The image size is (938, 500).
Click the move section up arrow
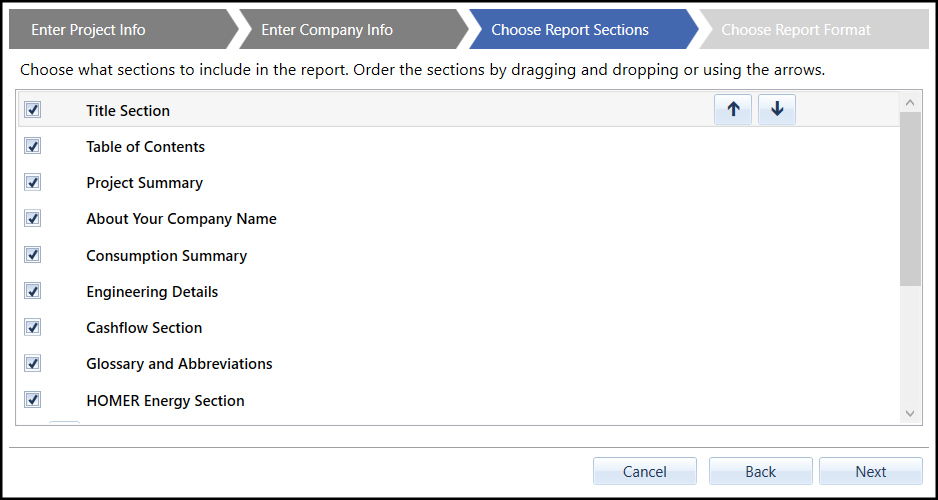pyautogui.click(x=733, y=110)
